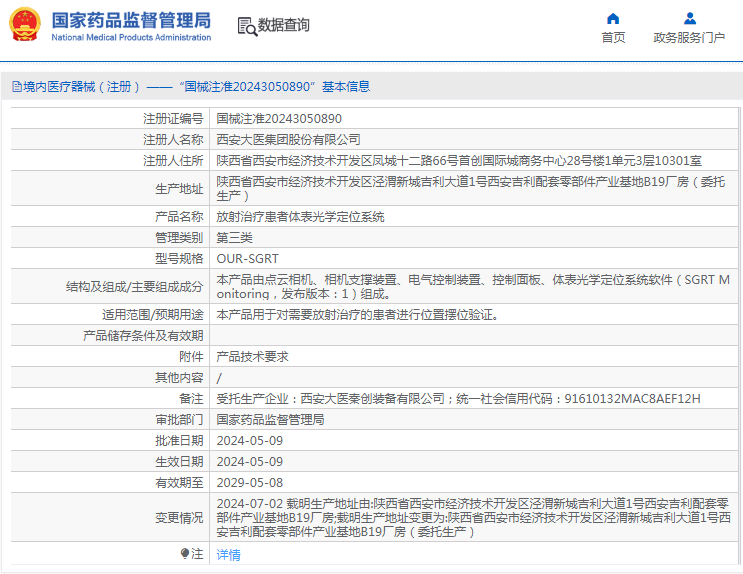The width and height of the screenshot is (743, 574).
Task: Click the 批准日期 label
Action: click(x=179, y=441)
